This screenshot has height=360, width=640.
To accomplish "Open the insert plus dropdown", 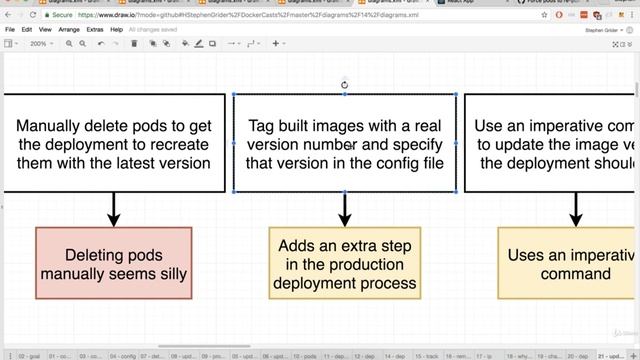I will point(278,43).
